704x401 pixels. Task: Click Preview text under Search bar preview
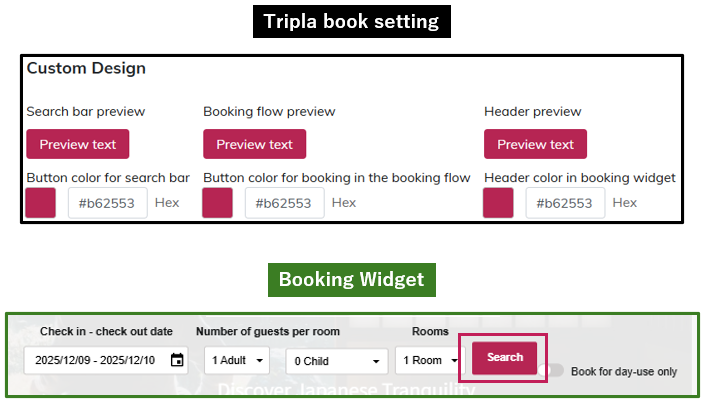[x=78, y=144]
